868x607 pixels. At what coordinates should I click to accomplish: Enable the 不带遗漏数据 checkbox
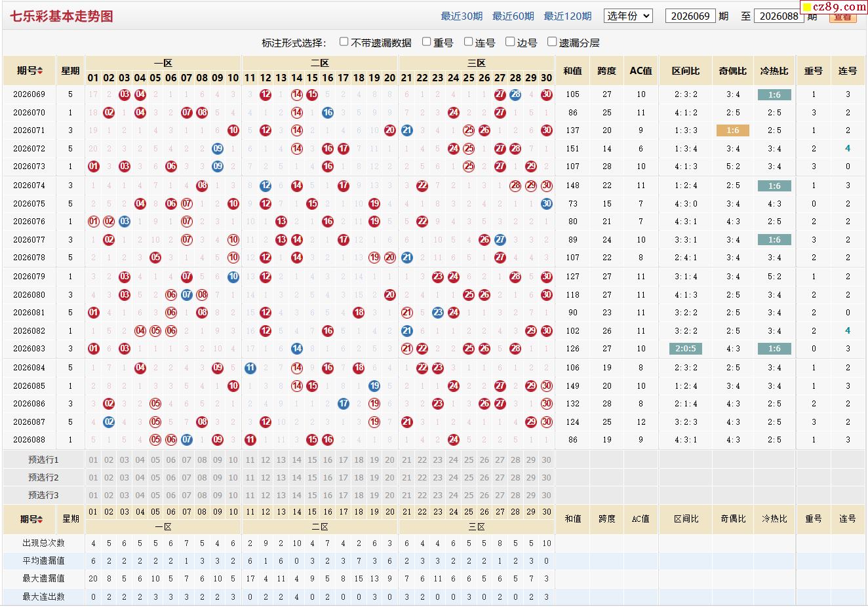coord(344,42)
